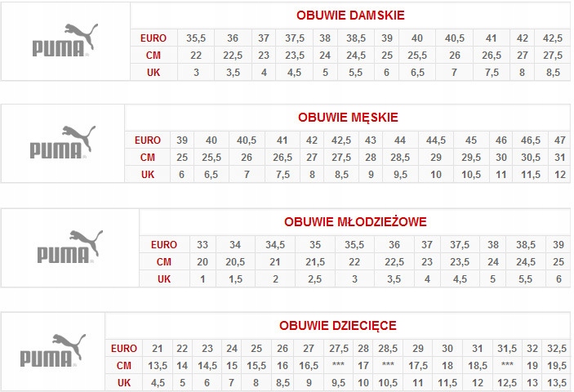Click CM value 21,5 in the Młodzieżowe table

click(x=315, y=261)
